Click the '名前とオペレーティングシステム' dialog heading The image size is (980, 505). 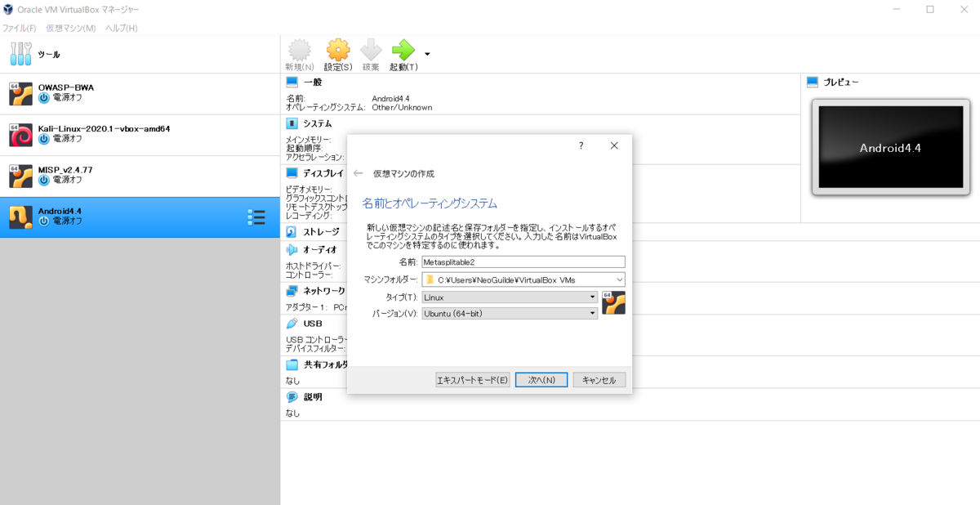[x=430, y=203]
